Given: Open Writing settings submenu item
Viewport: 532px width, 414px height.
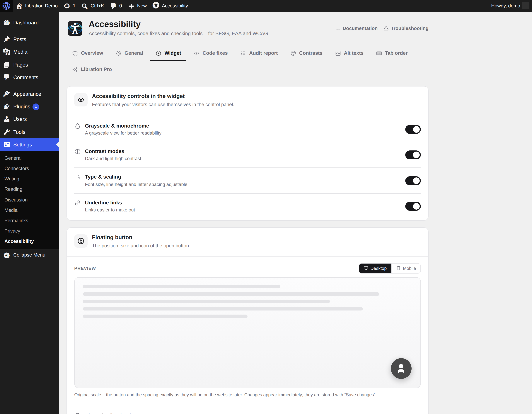Looking at the screenshot, I should pos(12,179).
